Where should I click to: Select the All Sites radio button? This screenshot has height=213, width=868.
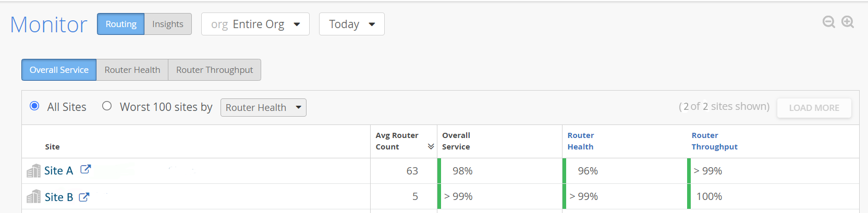[x=34, y=106]
